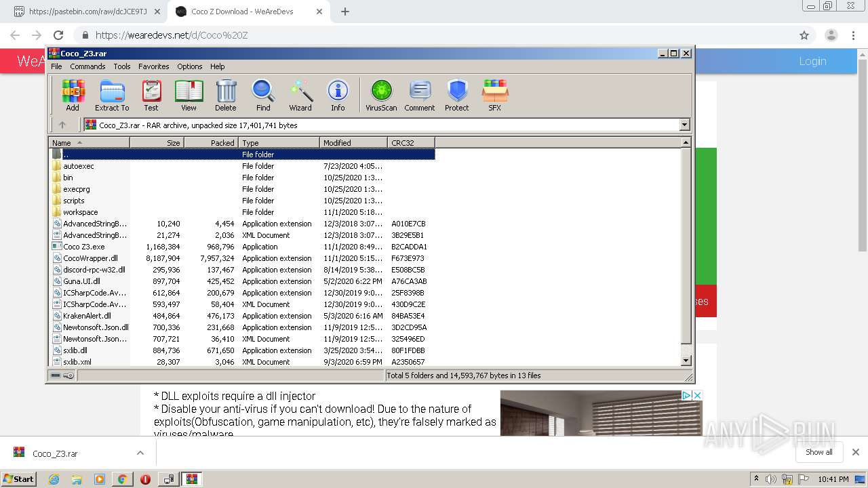Image resolution: width=868 pixels, height=488 pixels.
Task: Open Chrome three-dot menu
Action: 854,35
